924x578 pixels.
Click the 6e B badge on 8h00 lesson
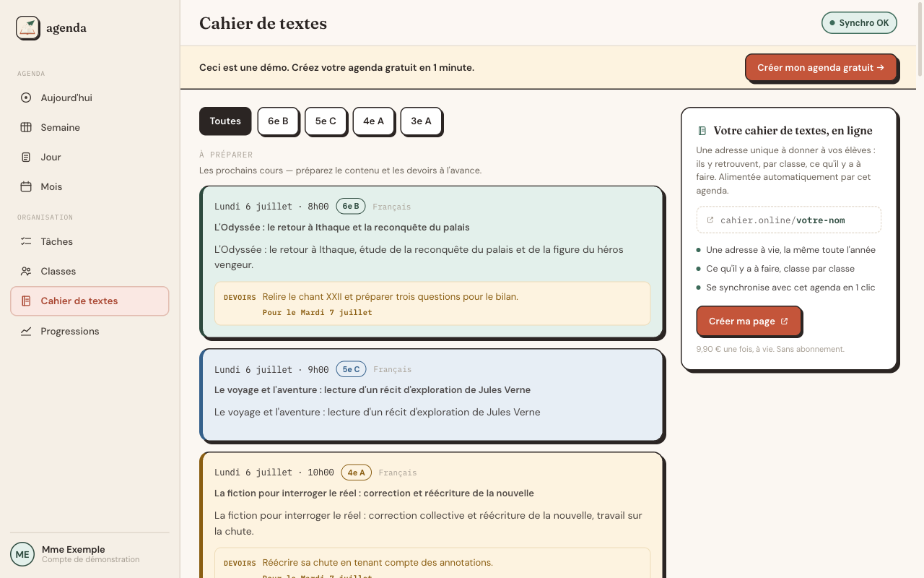click(x=351, y=206)
